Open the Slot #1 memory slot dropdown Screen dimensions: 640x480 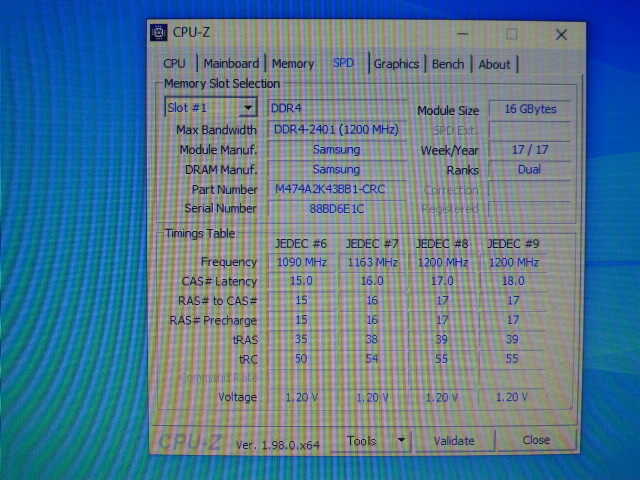(x=211, y=108)
